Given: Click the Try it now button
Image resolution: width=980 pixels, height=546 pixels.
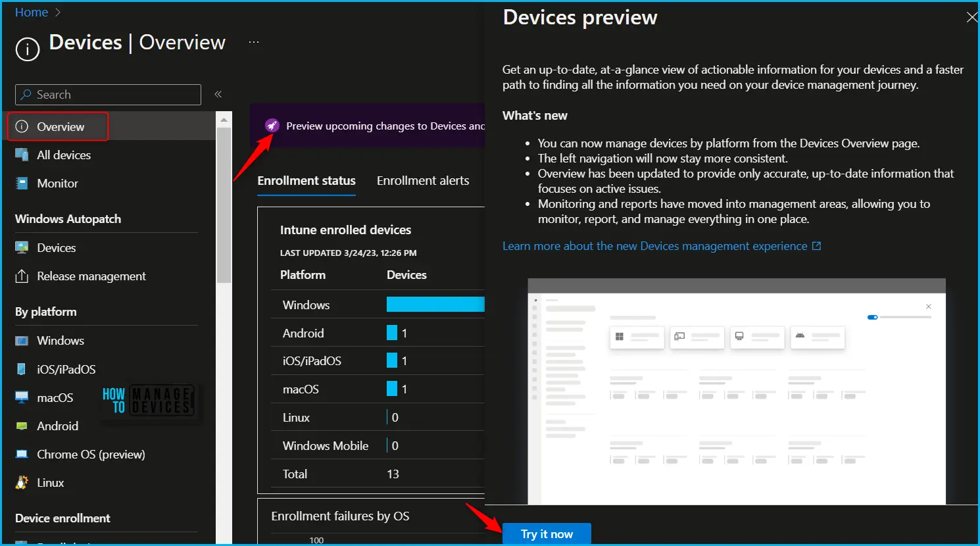Looking at the screenshot, I should pyautogui.click(x=547, y=534).
